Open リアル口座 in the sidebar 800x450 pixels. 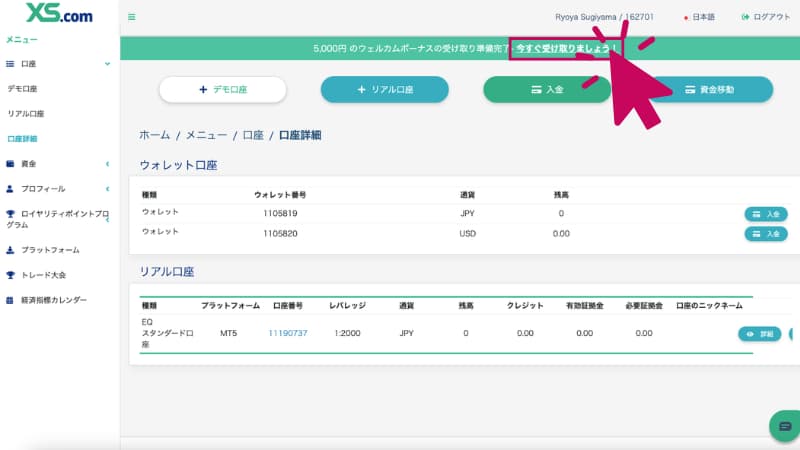click(26, 114)
